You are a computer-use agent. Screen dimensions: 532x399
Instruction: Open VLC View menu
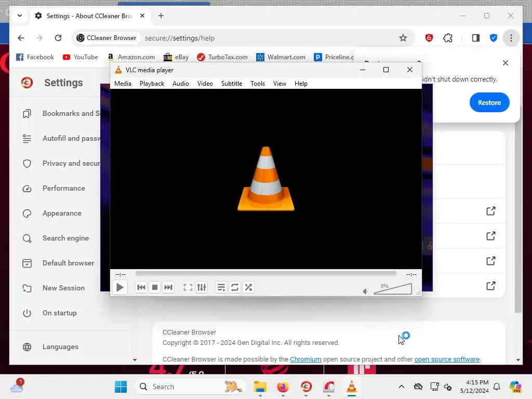(280, 84)
